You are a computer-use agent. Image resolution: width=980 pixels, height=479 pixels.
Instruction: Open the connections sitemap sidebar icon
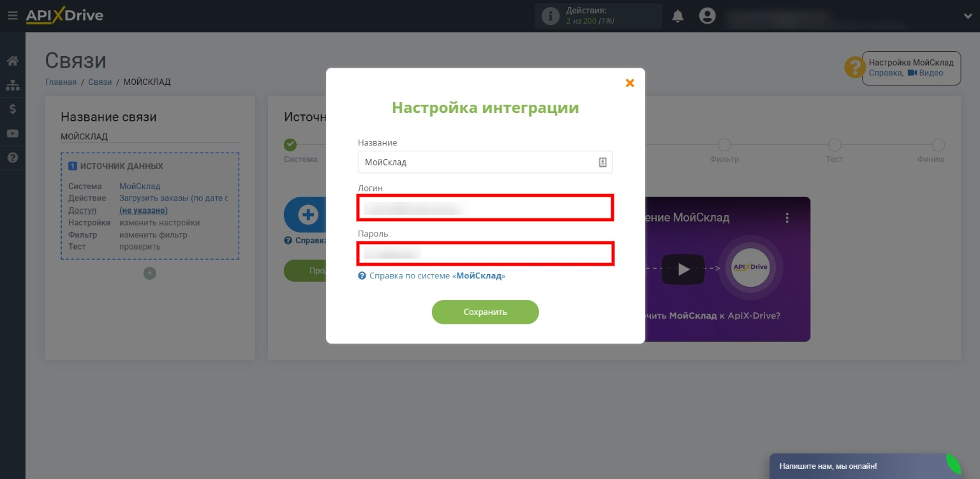click(12, 85)
